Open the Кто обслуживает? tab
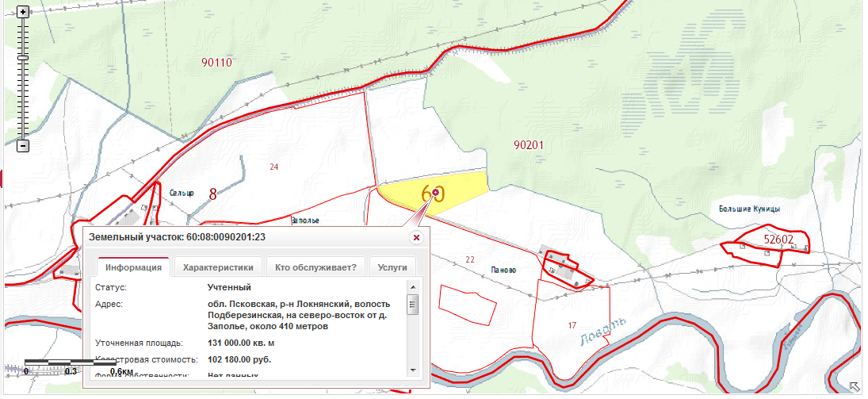868x399 pixels. [x=315, y=267]
